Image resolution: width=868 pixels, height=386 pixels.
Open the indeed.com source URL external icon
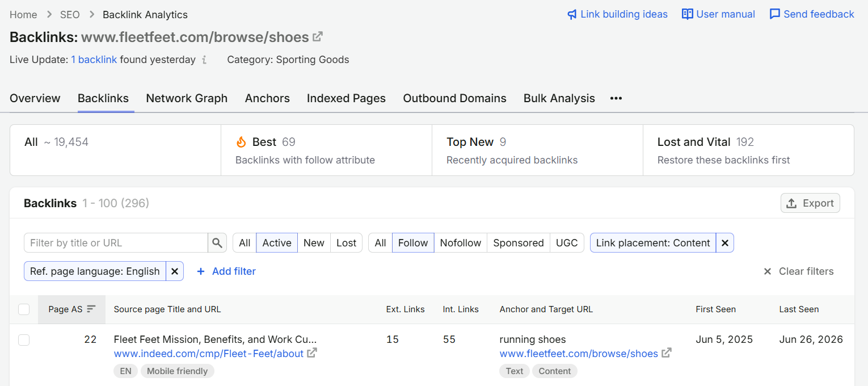click(x=312, y=353)
